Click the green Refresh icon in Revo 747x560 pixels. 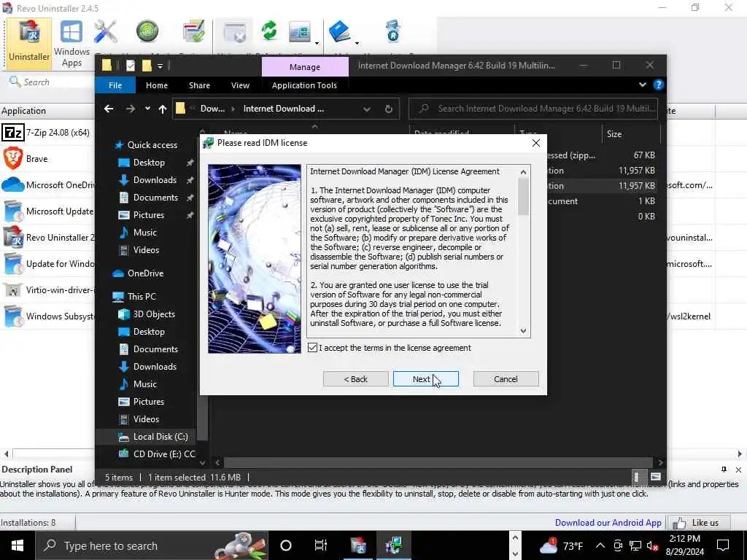coord(269,31)
